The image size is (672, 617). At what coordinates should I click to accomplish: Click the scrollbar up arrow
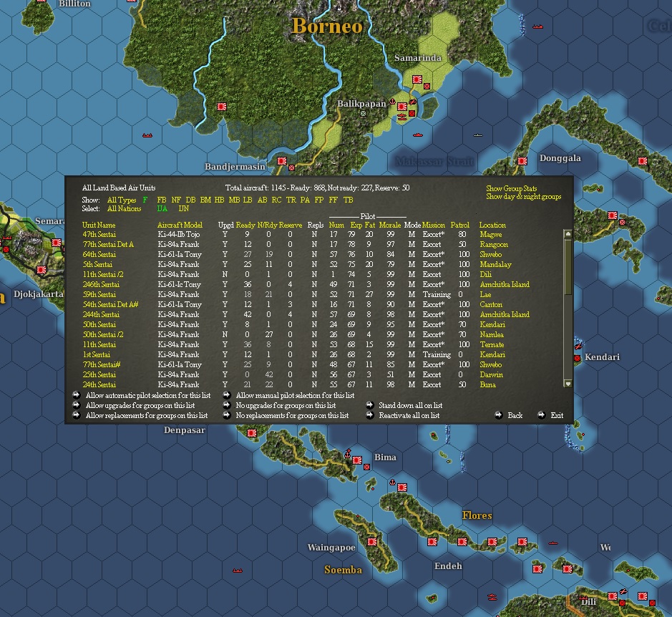click(x=568, y=234)
